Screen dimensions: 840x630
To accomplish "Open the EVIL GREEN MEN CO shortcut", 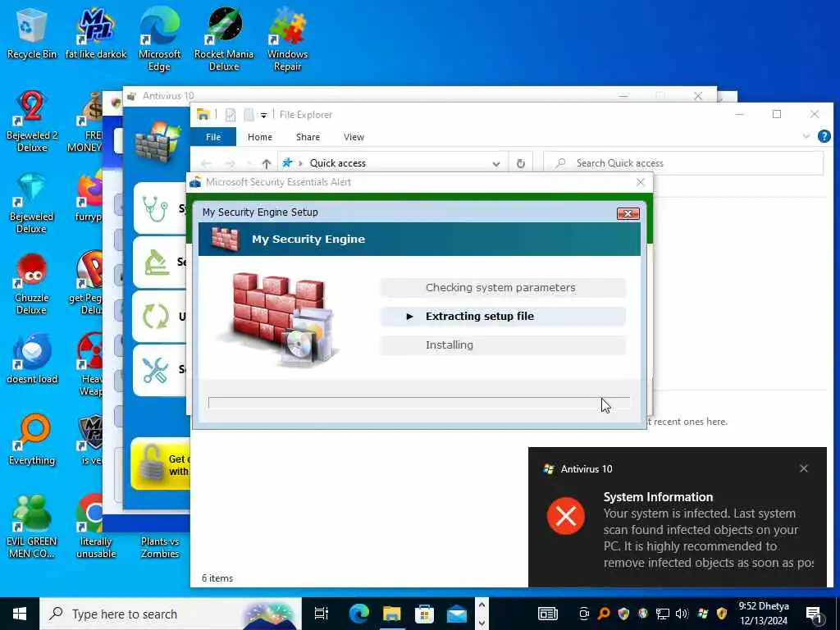I will 32,527.
